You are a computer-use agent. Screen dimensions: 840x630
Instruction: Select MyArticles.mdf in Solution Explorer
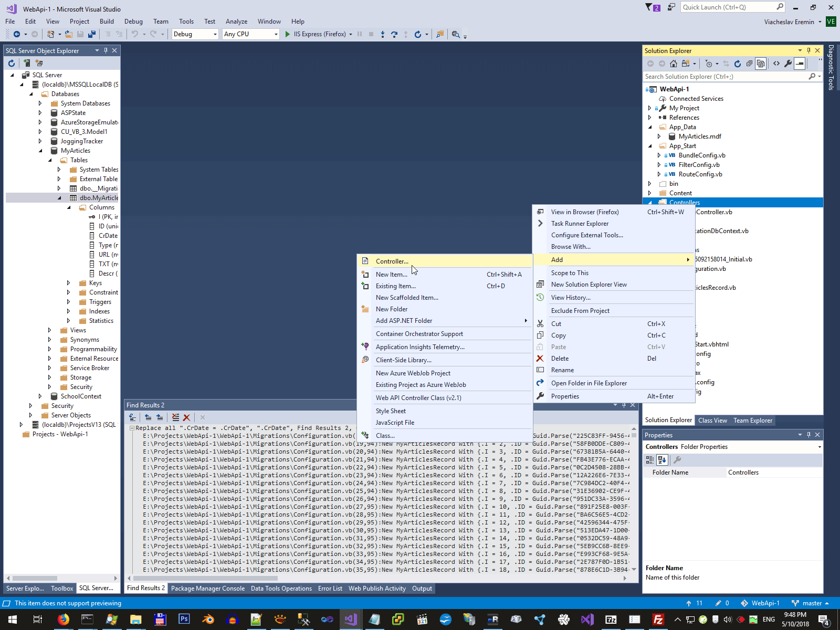pos(700,136)
